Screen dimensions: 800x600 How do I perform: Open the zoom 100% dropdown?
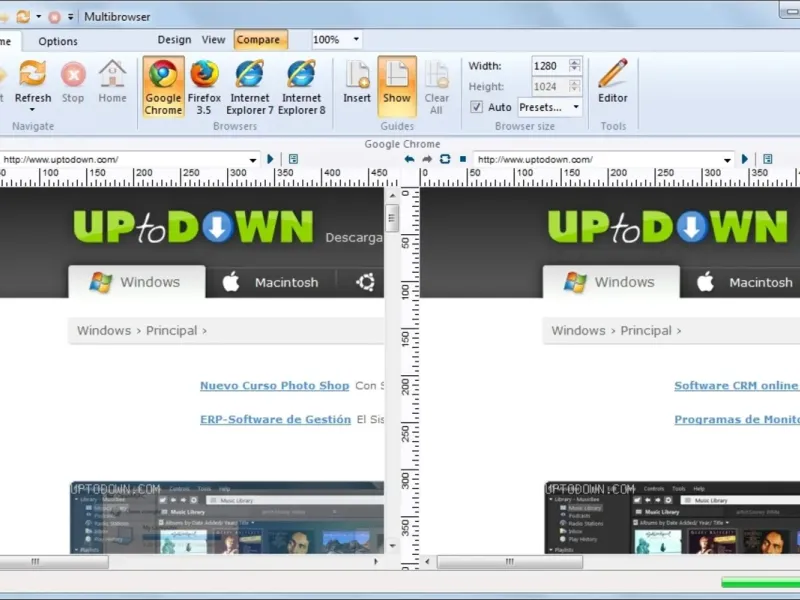(x=356, y=39)
